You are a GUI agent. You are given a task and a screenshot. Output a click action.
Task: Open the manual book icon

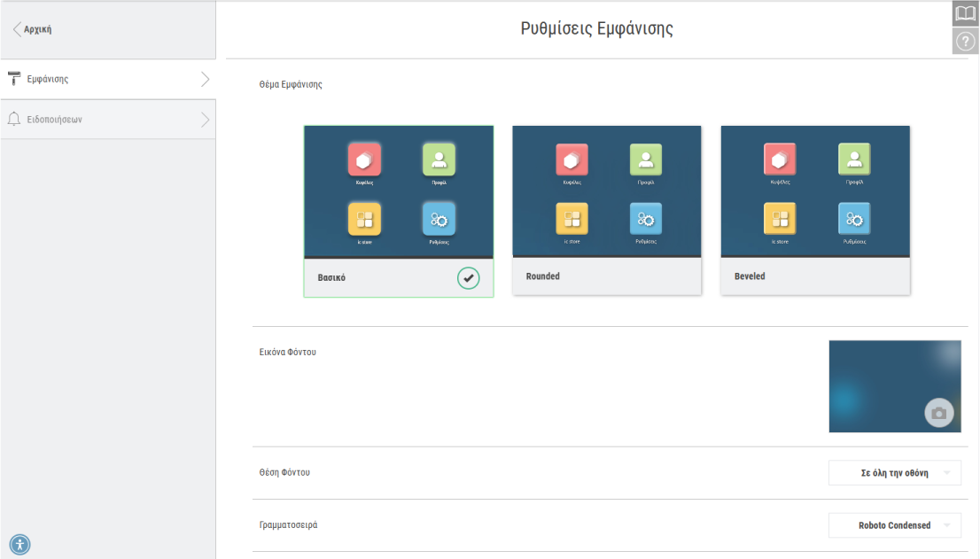[x=965, y=13]
